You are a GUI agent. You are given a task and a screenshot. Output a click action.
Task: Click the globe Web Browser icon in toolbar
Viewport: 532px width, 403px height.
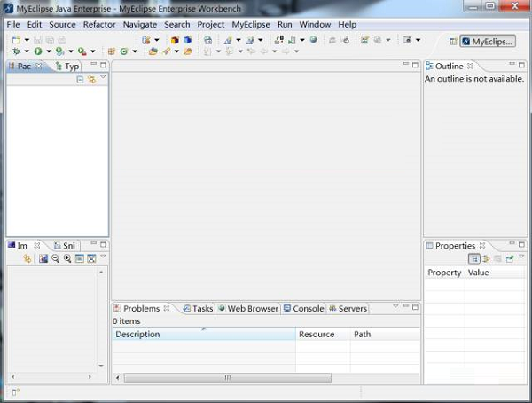[314, 40]
